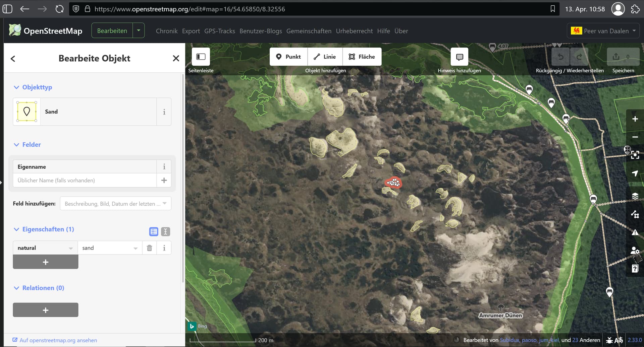Show info for the natural tag
Viewport: 644px width, 347px height.
point(164,248)
